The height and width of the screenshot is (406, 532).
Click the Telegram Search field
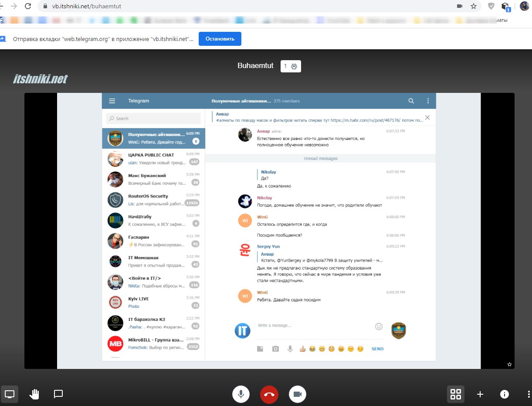153,119
